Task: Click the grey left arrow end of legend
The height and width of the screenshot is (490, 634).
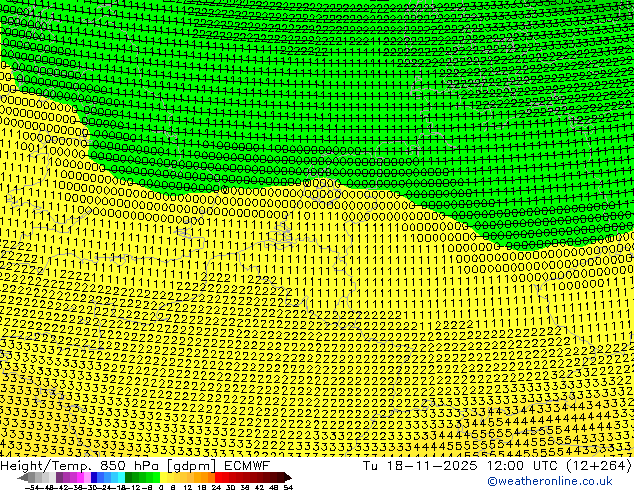Action: click(23, 477)
